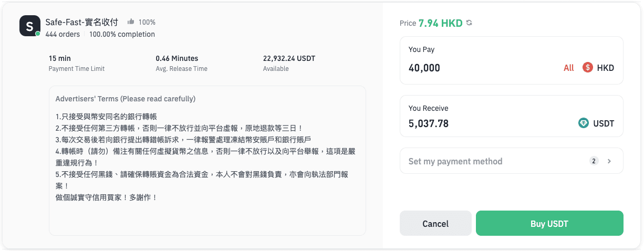Click the You Pay amount field
Viewport: 644px width, 251px height.
pyautogui.click(x=512, y=60)
